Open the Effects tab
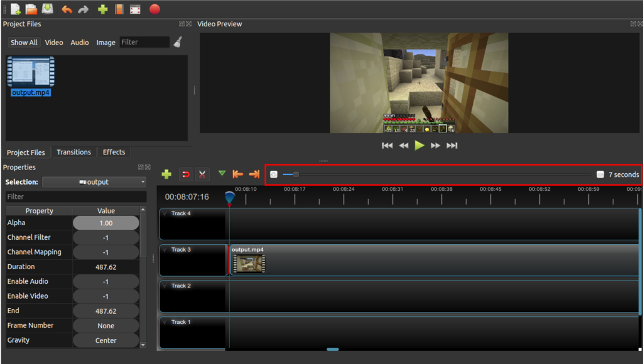 (114, 152)
